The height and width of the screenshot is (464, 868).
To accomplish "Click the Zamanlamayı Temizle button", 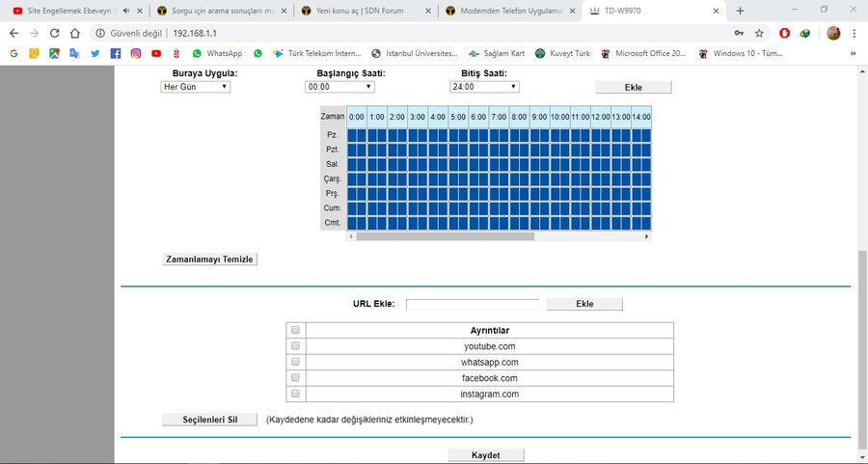I will [209, 259].
